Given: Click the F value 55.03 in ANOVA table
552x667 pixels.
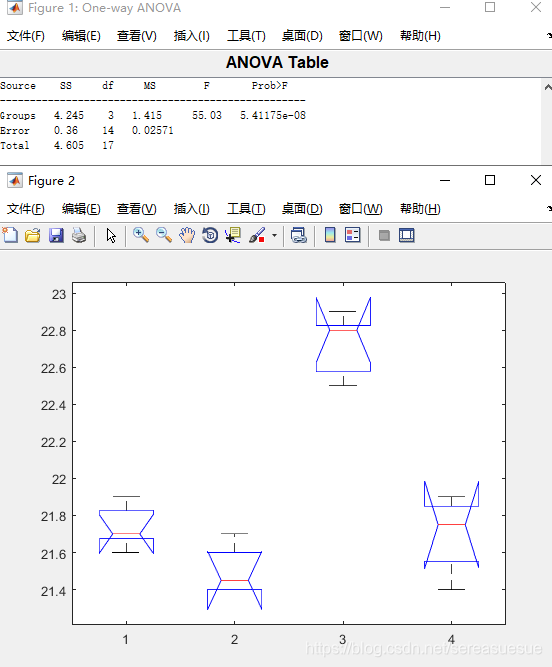Looking at the screenshot, I should [x=207, y=115].
